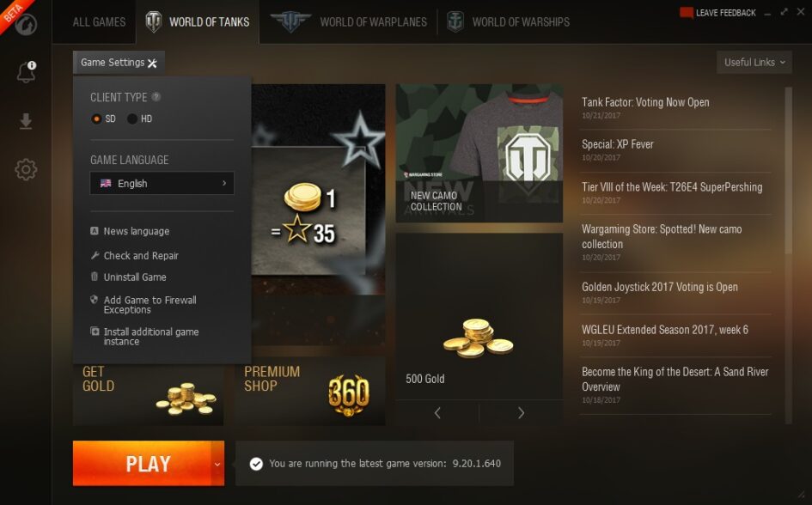Expand the arrow next to Play button
The image size is (812, 505).
point(217,464)
